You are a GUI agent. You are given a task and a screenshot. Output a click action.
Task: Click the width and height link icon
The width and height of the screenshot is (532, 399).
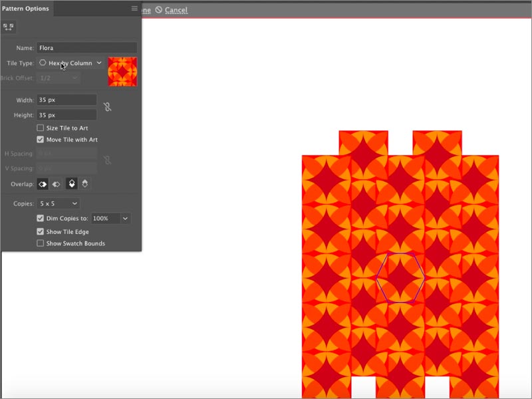click(x=106, y=106)
